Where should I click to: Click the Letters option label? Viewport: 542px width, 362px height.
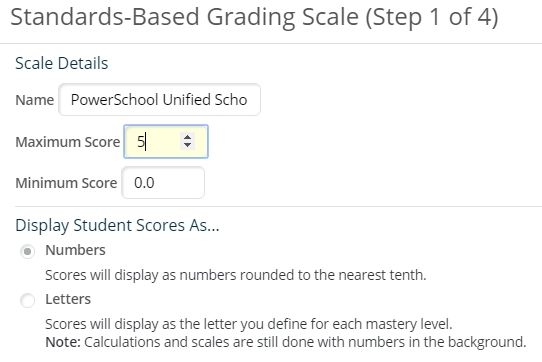68,299
